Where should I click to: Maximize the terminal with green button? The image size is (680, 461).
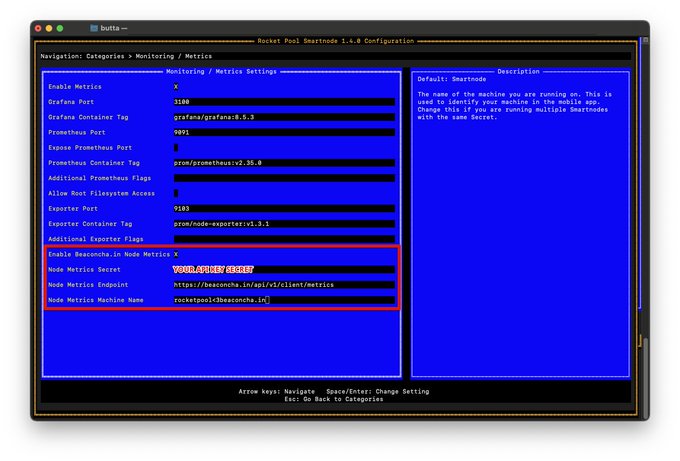pyautogui.click(x=60, y=28)
